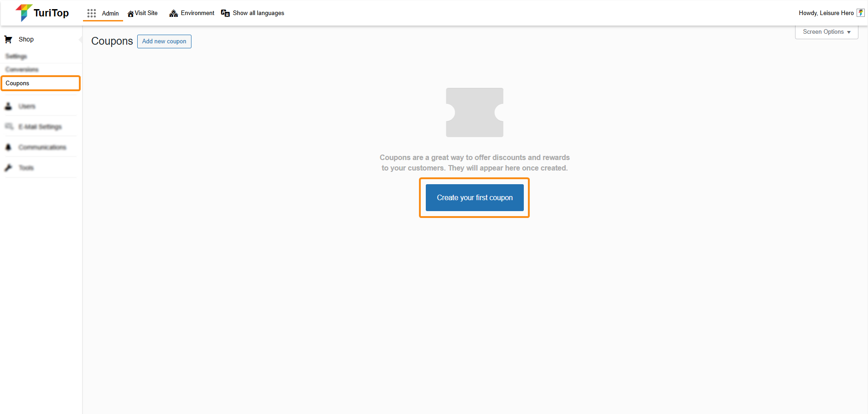
Task: Click the Tools wrench icon
Action: point(8,168)
